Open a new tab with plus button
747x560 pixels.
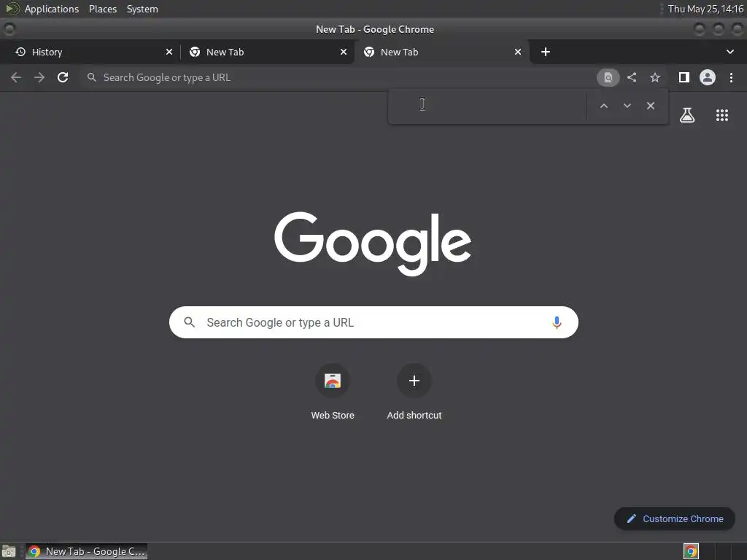point(546,52)
